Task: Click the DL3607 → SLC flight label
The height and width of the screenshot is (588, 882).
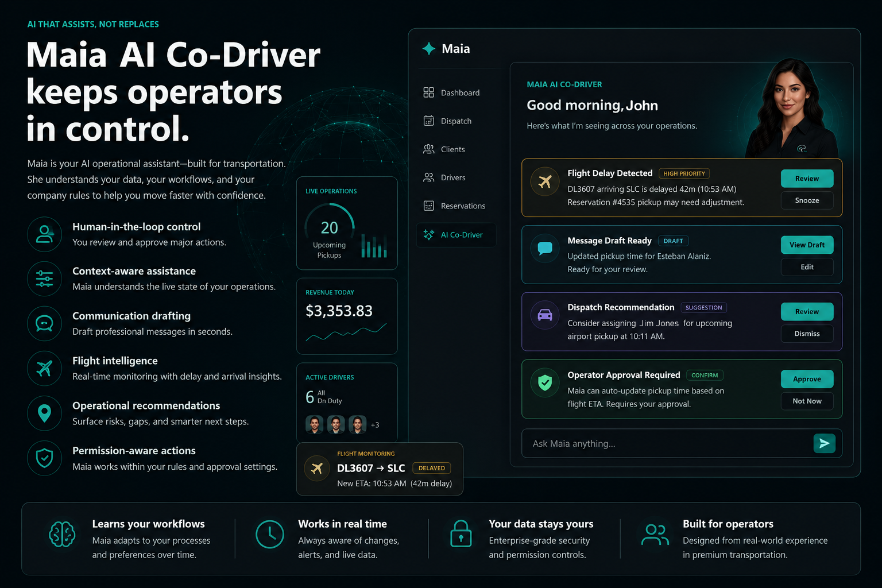Action: click(x=371, y=468)
